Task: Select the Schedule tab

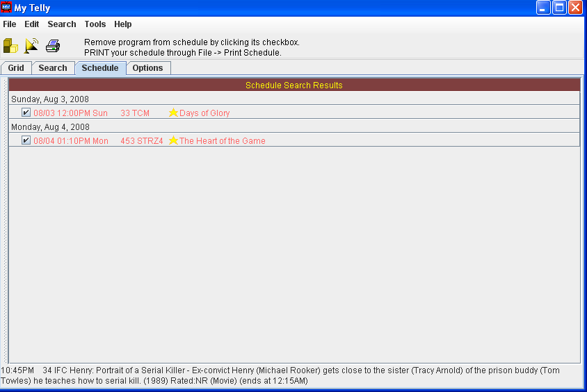Action: click(100, 68)
